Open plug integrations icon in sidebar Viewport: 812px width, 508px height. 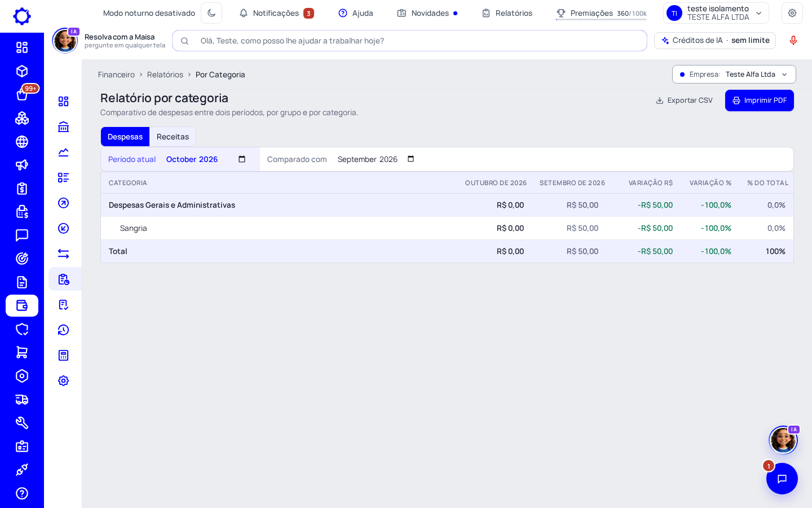point(22,470)
